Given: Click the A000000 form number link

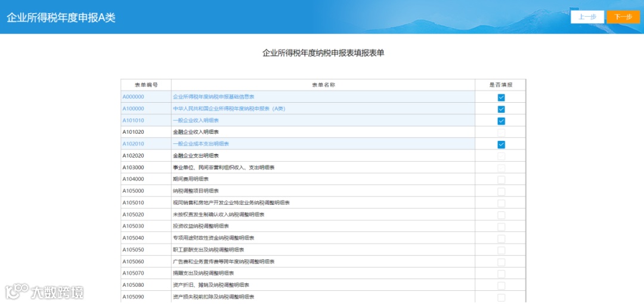Looking at the screenshot, I should 133,97.
